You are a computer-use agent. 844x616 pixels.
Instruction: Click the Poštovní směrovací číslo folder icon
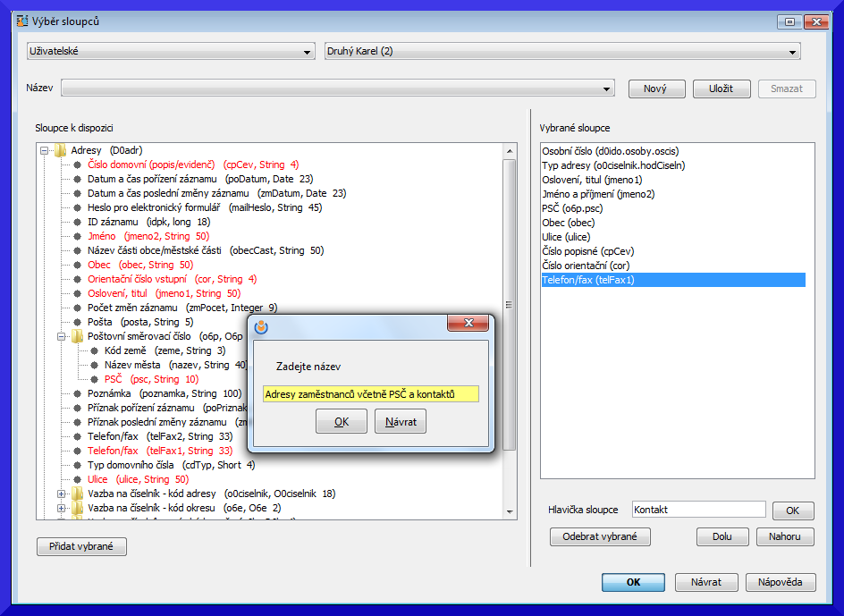pyautogui.click(x=78, y=336)
